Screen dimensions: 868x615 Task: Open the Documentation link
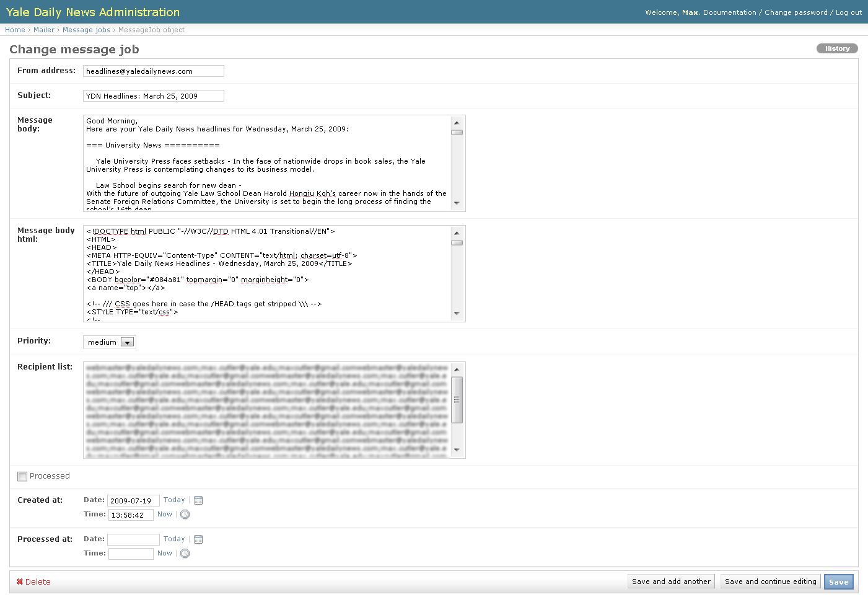coord(730,12)
